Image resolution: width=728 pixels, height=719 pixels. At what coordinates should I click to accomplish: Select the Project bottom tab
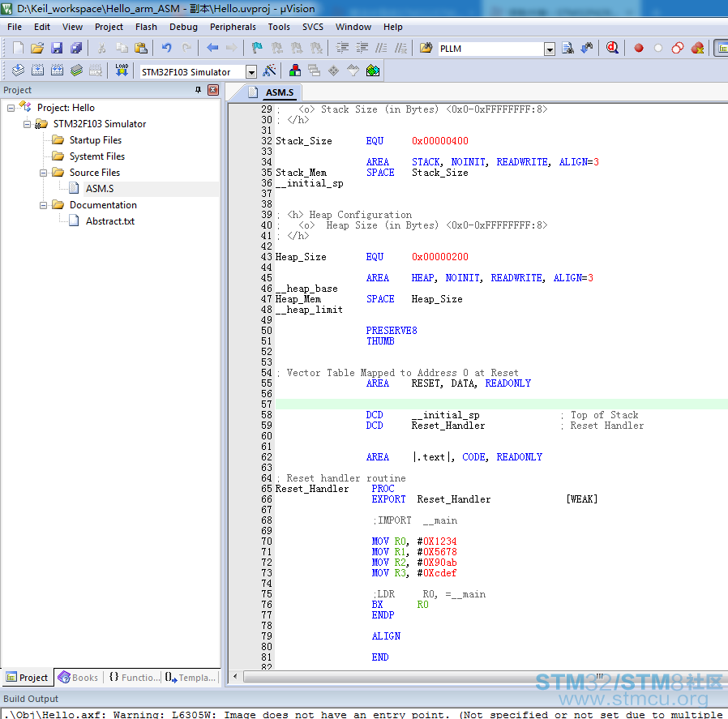pos(28,678)
